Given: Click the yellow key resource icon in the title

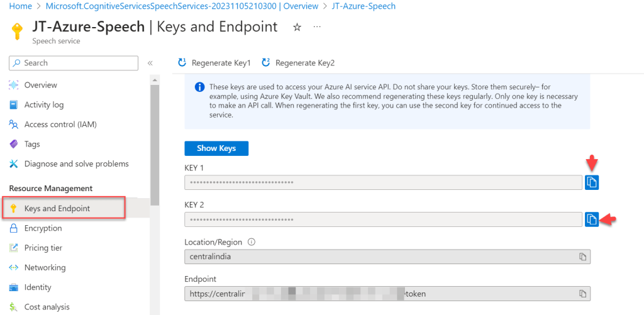Looking at the screenshot, I should click(x=17, y=31).
